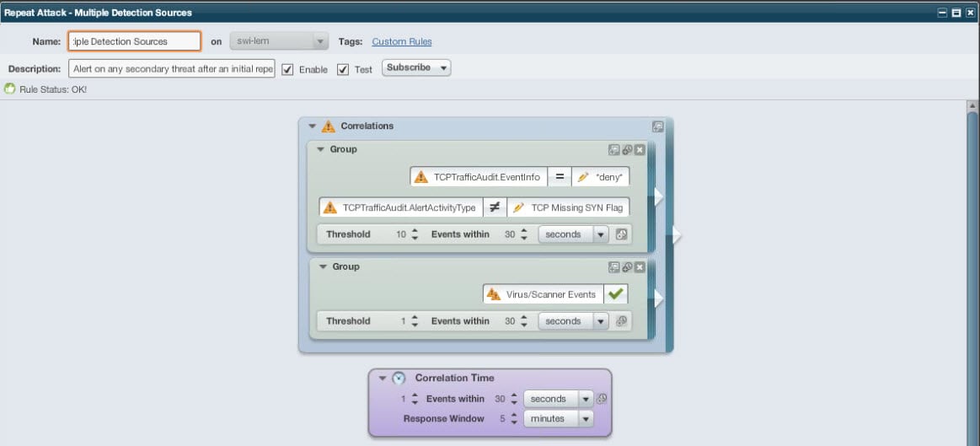980x446 pixels.
Task: Click the Correlation Time clock icon
Action: (x=399, y=378)
